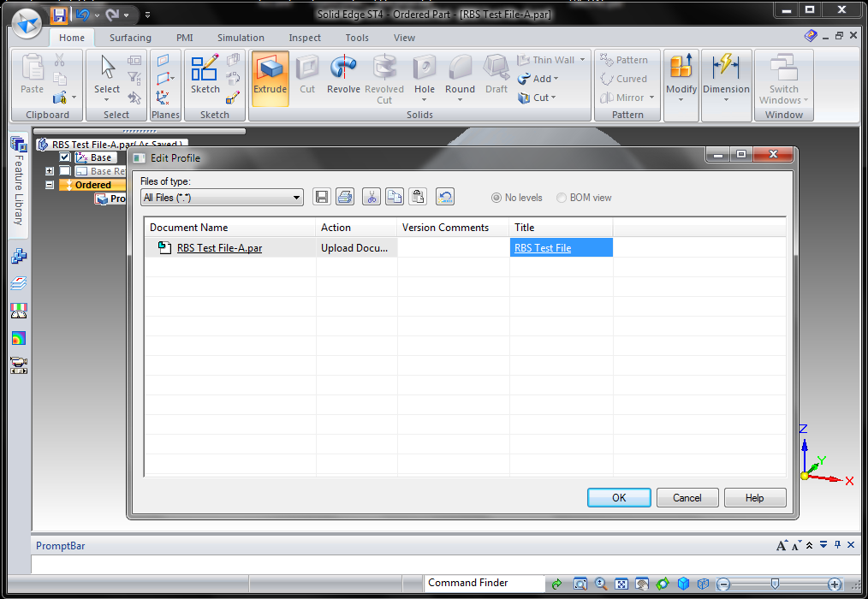
Task: Click the Undo icon in Edit Profile toolbar
Action: 445,197
